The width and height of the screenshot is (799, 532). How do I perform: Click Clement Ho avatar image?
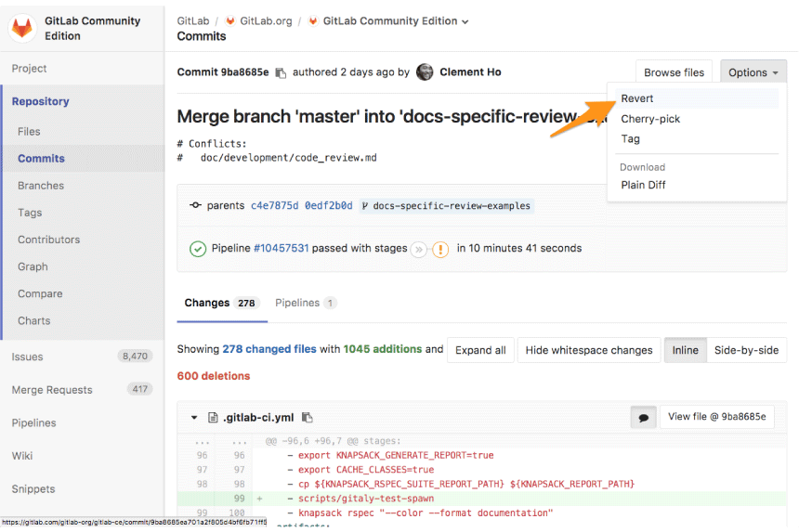425,72
